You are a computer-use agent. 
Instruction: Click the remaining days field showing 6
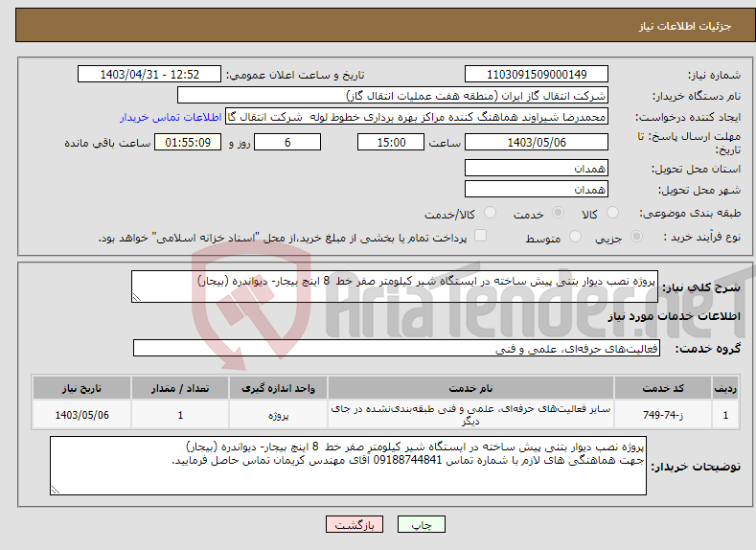click(287, 142)
